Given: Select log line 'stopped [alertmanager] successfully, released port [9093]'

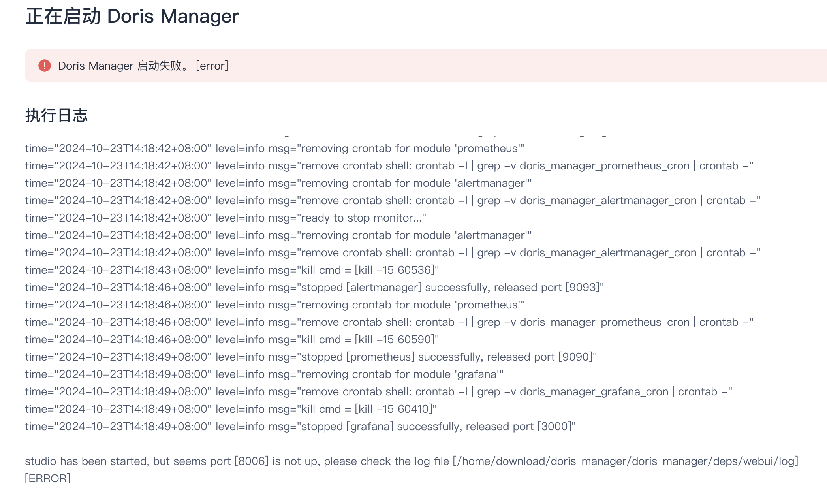Looking at the screenshot, I should 314,288.
